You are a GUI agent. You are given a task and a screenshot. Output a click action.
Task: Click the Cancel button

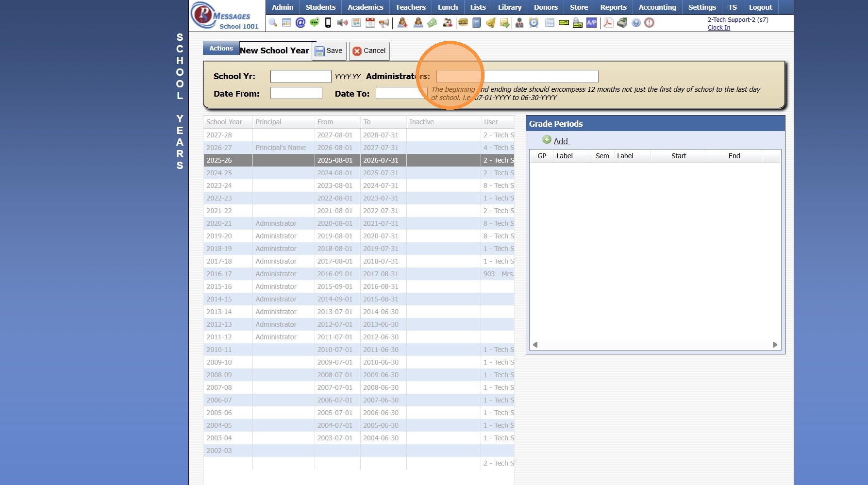[x=369, y=51]
